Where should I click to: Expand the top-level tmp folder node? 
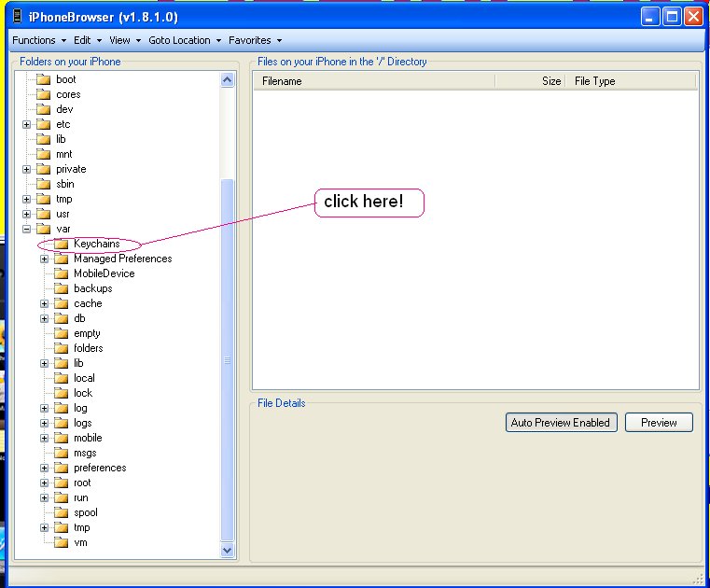27,200
